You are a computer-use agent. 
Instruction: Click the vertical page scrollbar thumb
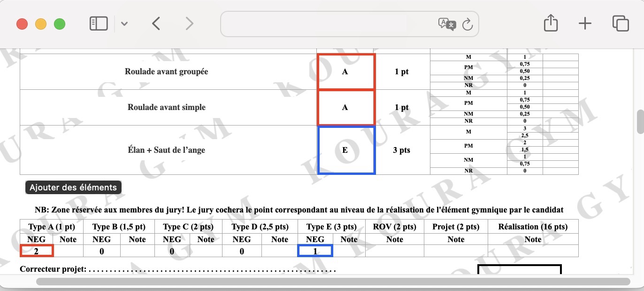tap(640, 122)
